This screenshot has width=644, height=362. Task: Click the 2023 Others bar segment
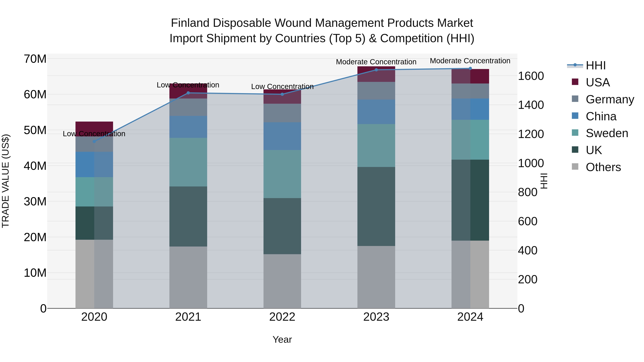click(x=376, y=277)
